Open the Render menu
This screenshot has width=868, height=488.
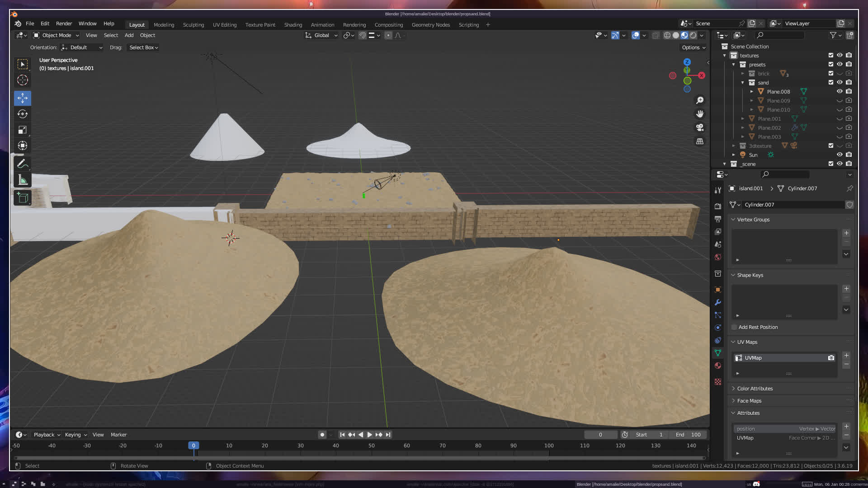(x=64, y=23)
